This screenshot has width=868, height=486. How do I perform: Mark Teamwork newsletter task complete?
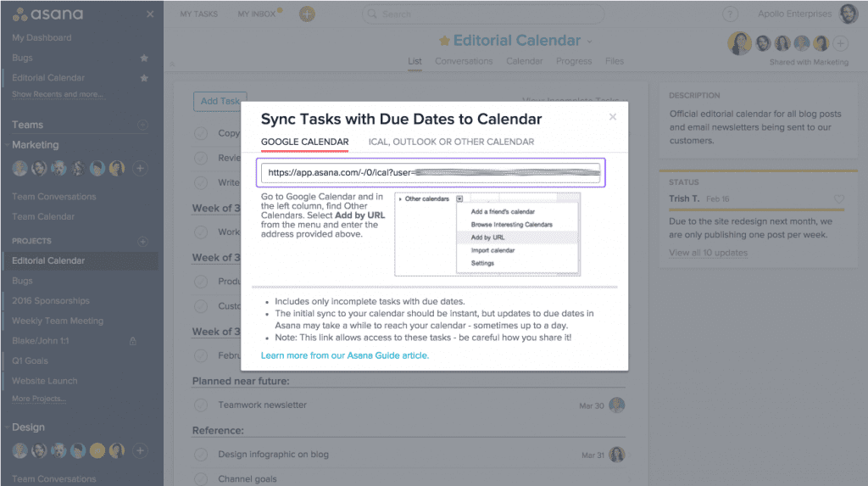point(201,405)
